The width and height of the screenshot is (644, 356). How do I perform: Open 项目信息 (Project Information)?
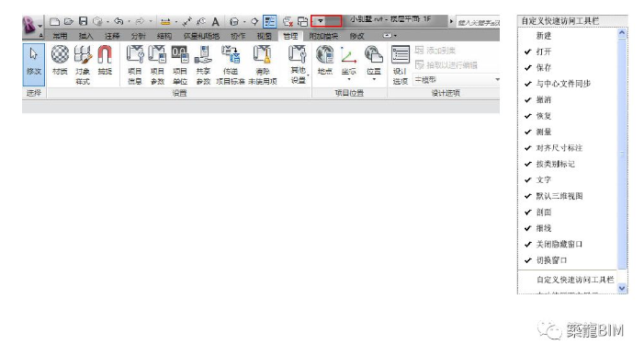click(135, 65)
